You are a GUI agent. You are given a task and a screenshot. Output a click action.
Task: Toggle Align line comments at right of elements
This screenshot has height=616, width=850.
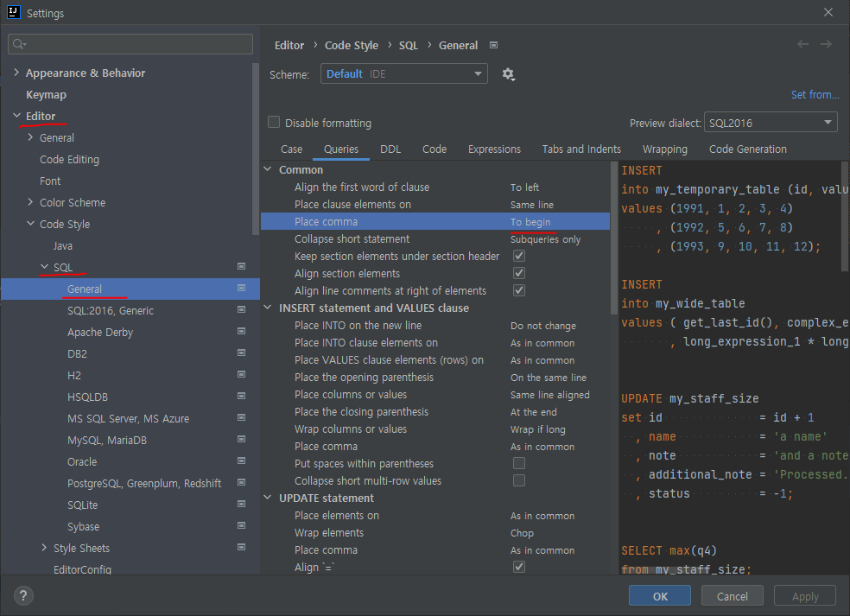pos(519,290)
